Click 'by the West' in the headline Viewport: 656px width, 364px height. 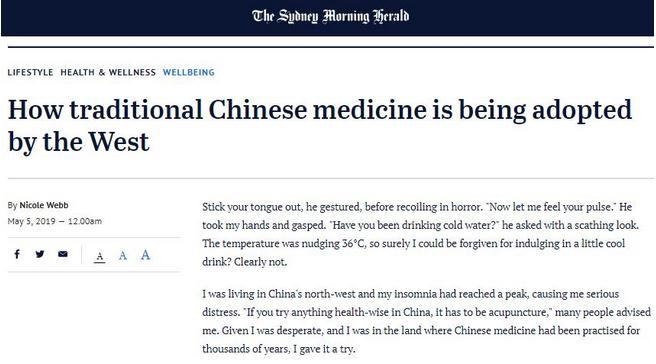pyautogui.click(x=78, y=142)
